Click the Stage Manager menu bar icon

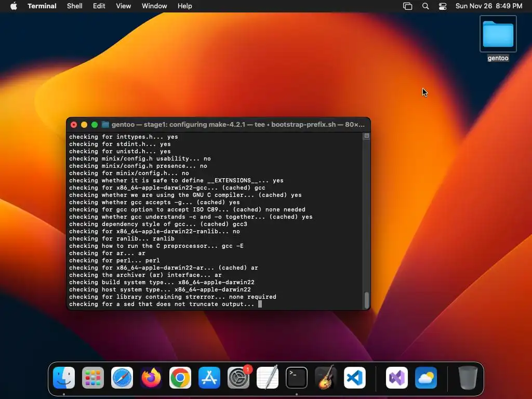(x=407, y=6)
